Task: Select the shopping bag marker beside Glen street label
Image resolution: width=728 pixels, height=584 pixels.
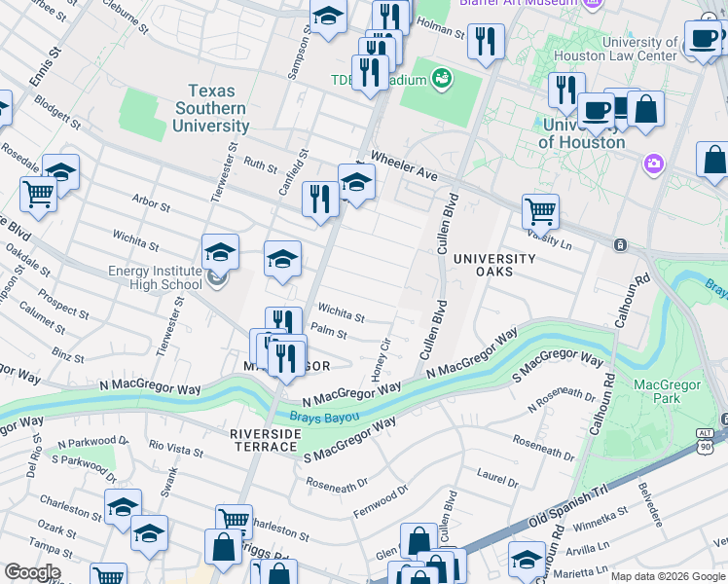Action: coord(419,538)
